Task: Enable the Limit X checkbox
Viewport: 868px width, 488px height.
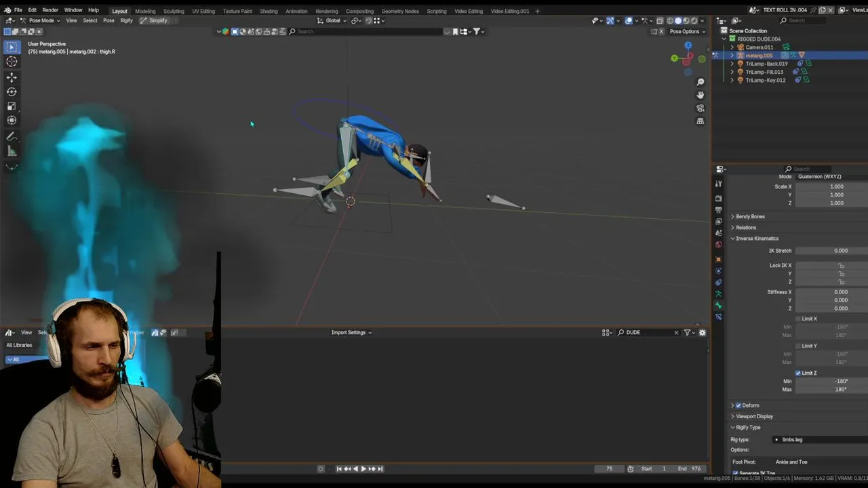Action: pos(798,319)
